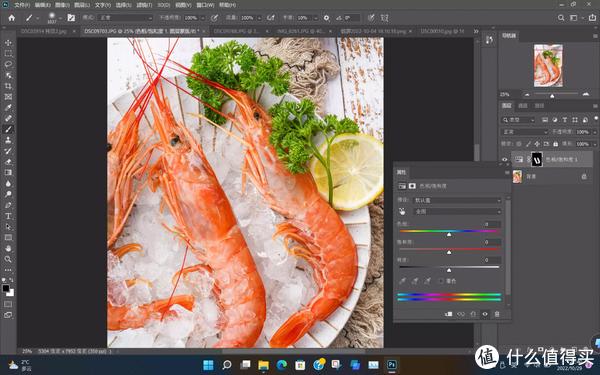Viewport: 600px width, 375px height.
Task: Select the Lasso tool
Action: 8,64
